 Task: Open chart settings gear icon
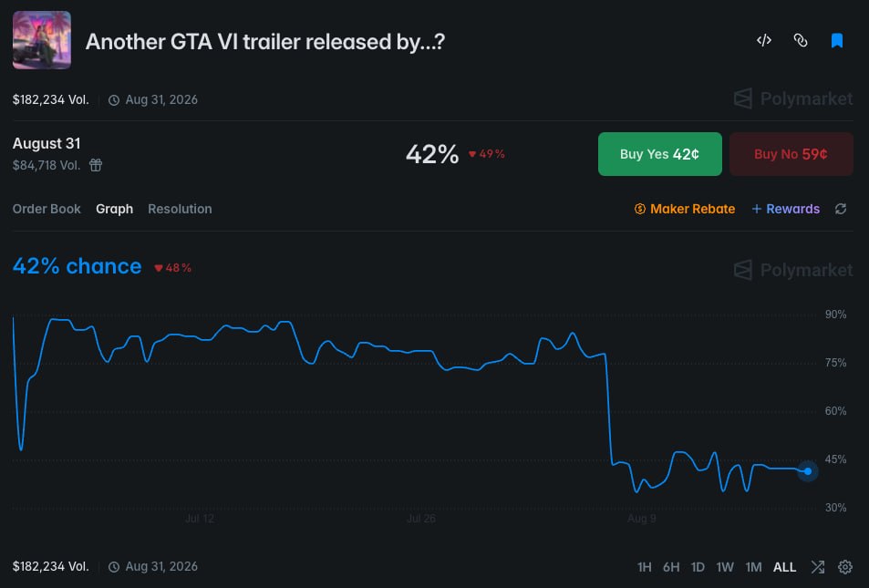pos(845,567)
